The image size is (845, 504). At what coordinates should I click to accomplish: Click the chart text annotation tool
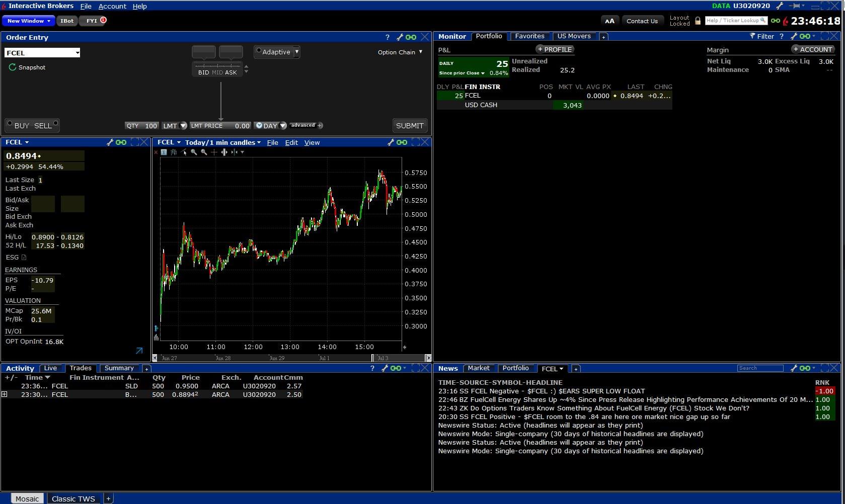pyautogui.click(x=164, y=152)
